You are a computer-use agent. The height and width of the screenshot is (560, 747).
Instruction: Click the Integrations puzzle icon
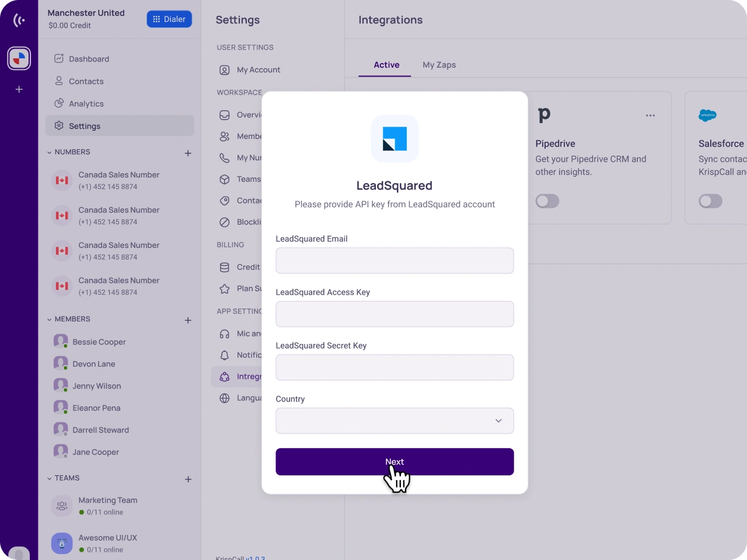[x=225, y=377]
